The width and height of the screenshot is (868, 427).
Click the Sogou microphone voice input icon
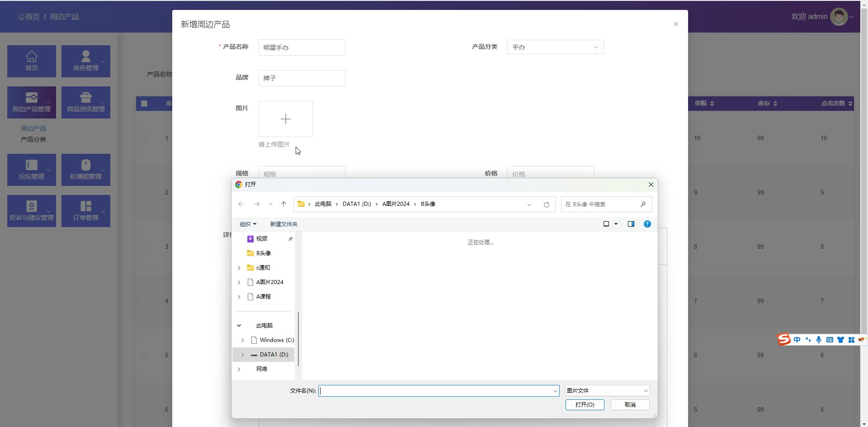[x=819, y=340]
